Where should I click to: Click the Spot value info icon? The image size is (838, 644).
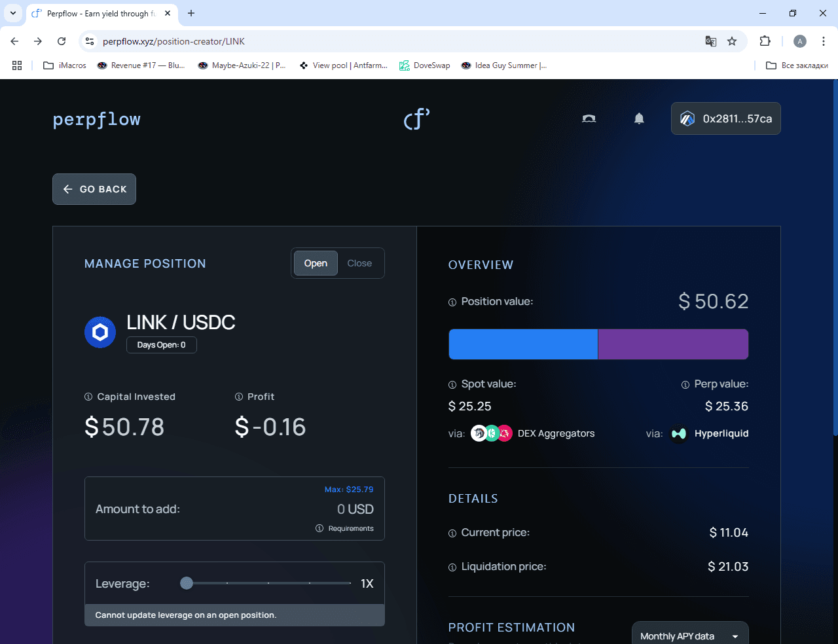[452, 385]
